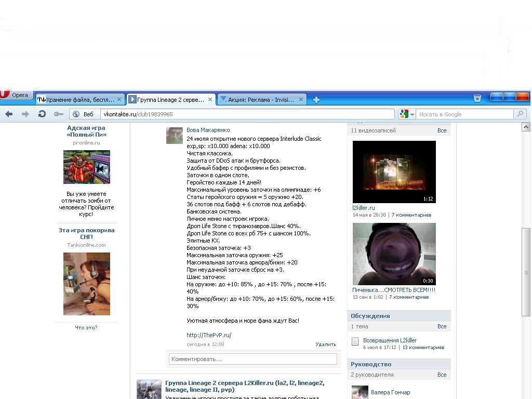Open 'Группа Lineage 2 сервера L2Killer.ru' post title
This screenshot has height=399, width=532.
click(x=245, y=386)
